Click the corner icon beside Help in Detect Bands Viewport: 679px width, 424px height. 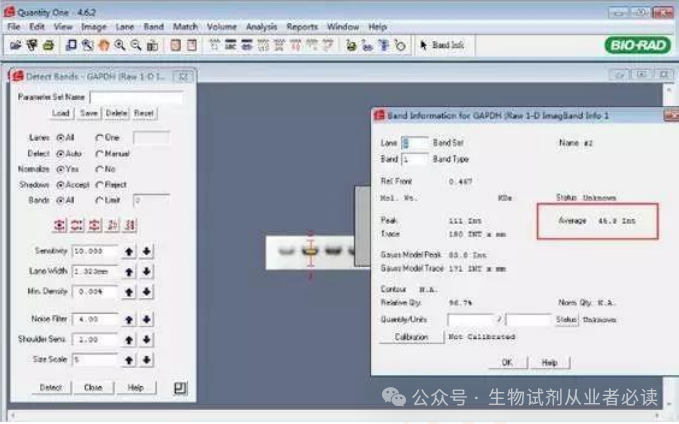[x=179, y=387]
